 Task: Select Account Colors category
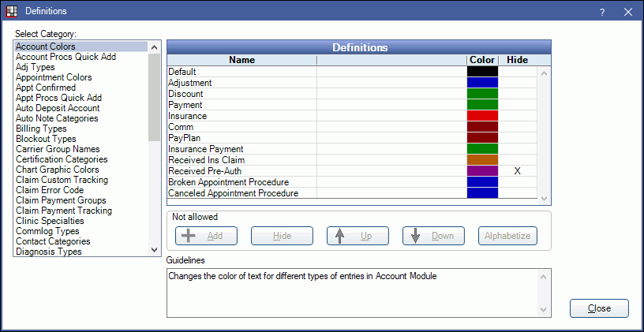81,47
